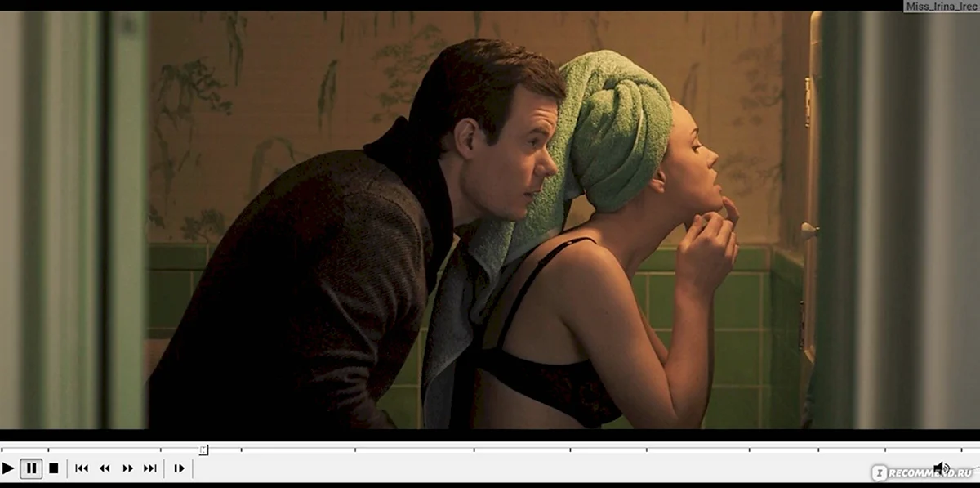Skip to the next track

click(150, 468)
